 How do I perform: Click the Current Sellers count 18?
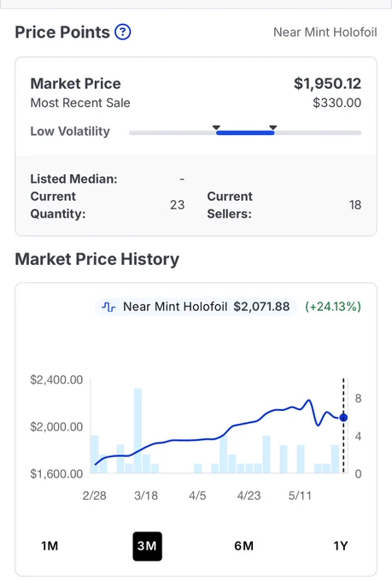pos(355,205)
